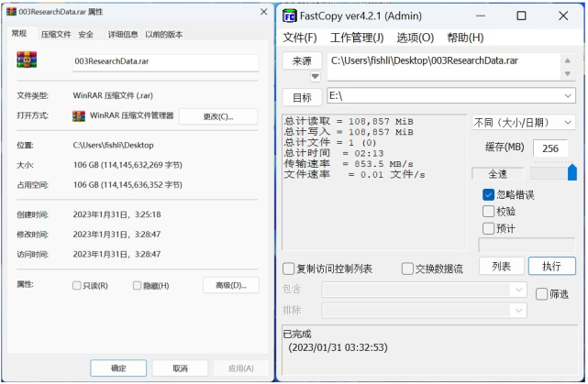
Task: Click the 取消 cancel button
Action: (x=180, y=368)
